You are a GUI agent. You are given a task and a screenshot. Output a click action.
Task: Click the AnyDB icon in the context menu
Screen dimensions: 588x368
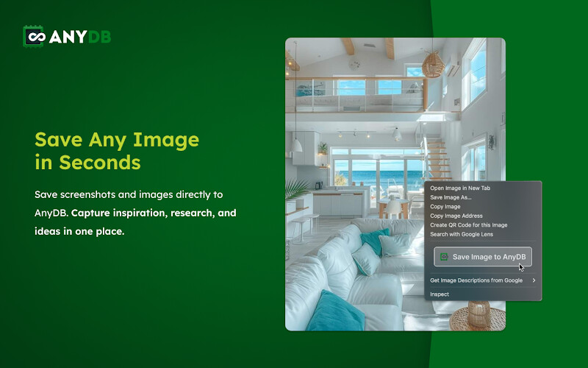(443, 257)
